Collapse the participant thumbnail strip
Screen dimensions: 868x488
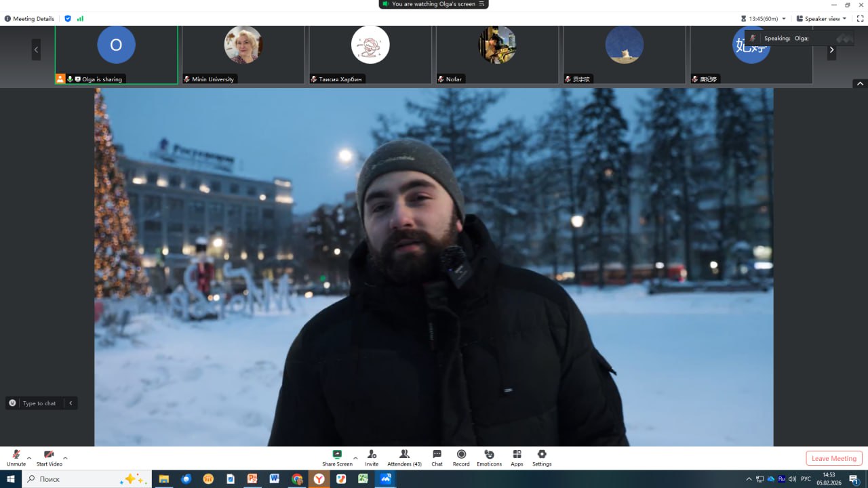click(860, 83)
